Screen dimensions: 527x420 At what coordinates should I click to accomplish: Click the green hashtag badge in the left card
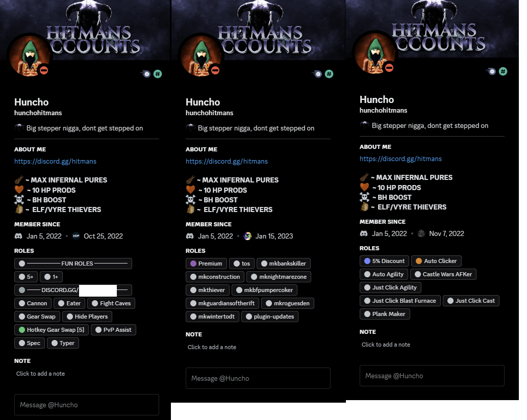tap(158, 74)
